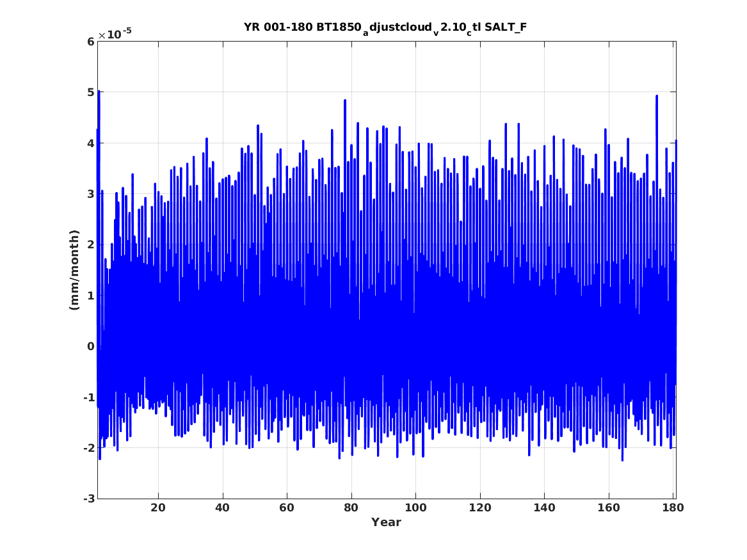Click x-axis tick label 100
Screen dimensions: 747x560
415,508
